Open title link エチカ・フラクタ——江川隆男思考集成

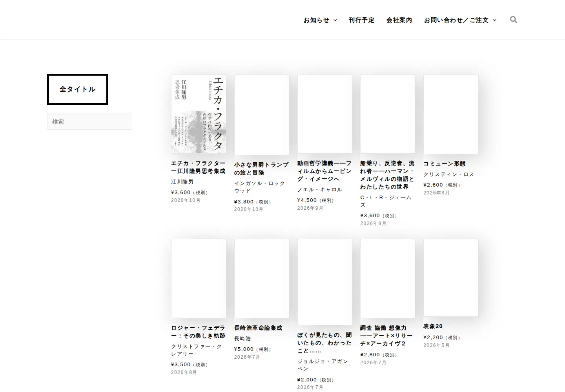tap(198, 167)
